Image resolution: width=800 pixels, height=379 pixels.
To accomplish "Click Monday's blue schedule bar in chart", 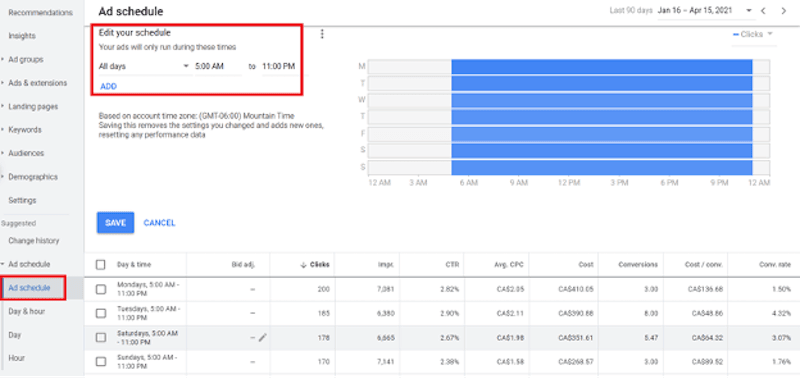I will coord(602,66).
